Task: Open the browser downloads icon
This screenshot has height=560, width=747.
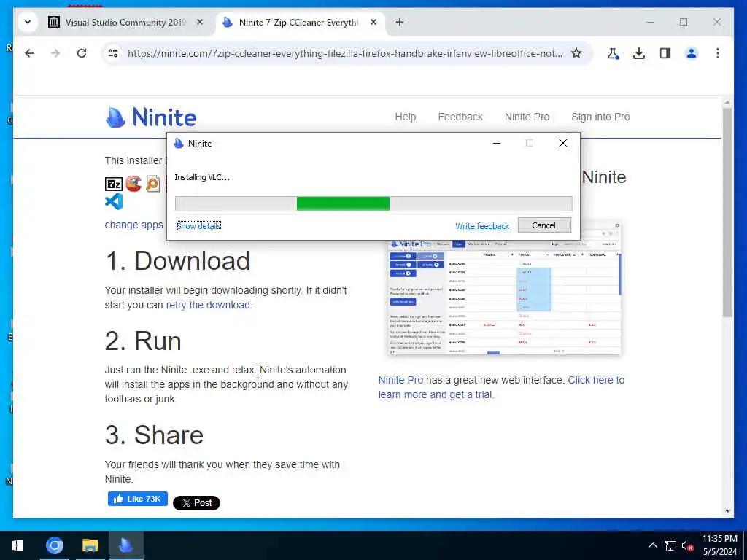Action: click(639, 53)
